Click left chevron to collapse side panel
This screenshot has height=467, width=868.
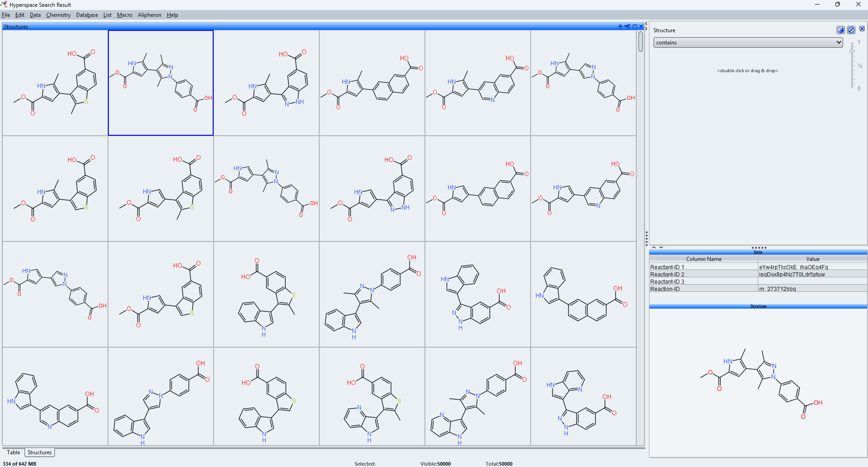pyautogui.click(x=646, y=24)
